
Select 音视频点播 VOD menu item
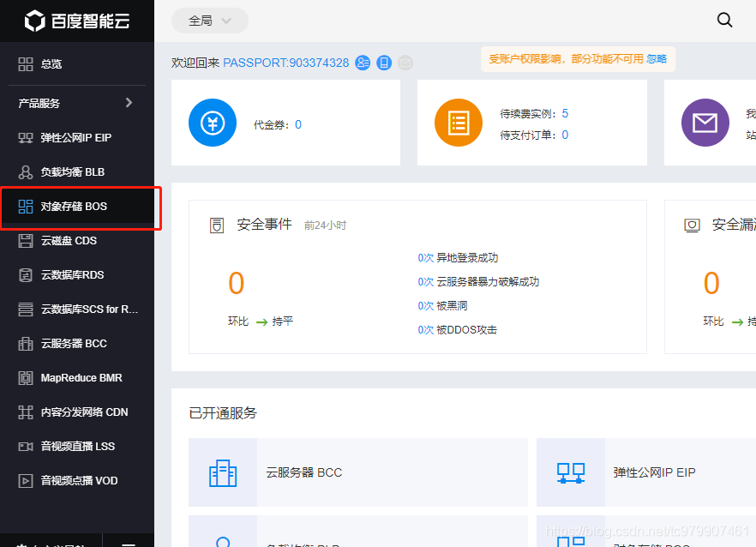pyautogui.click(x=77, y=480)
